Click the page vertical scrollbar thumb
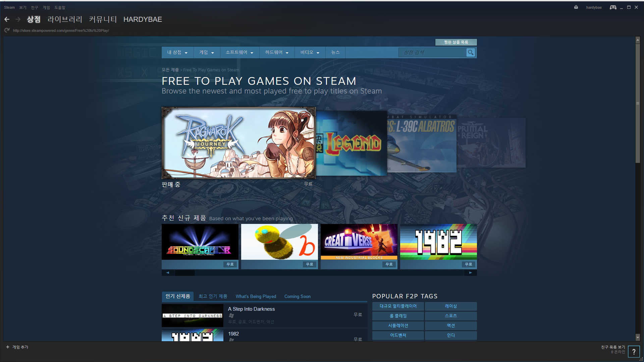Screen dimensions: 644x362 (x=638, y=103)
